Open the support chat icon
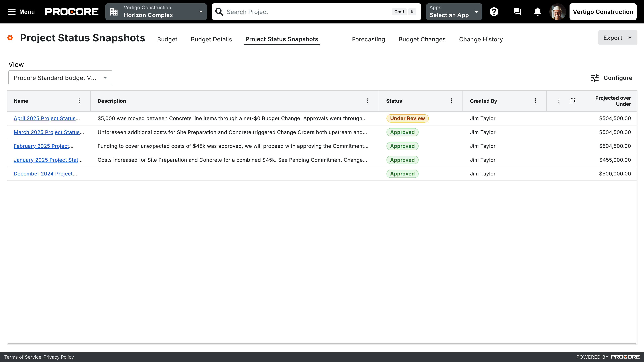Viewport: 644px width, 362px height. point(517,12)
